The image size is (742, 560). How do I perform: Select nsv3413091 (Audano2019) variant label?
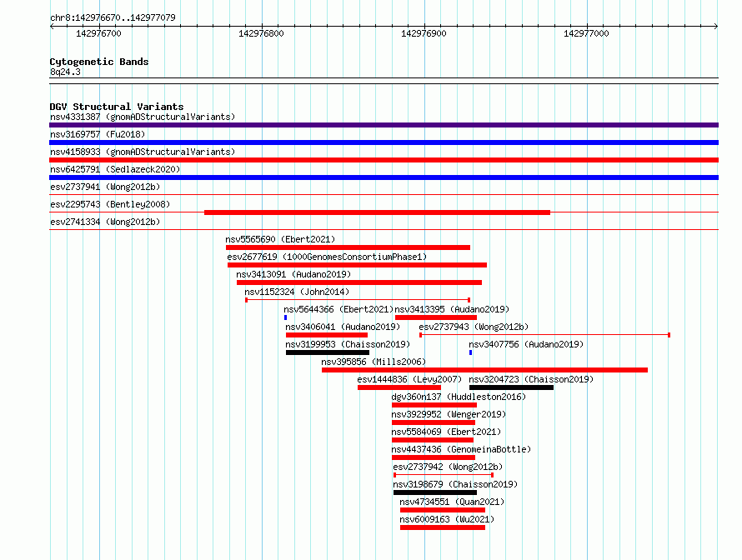293,274
